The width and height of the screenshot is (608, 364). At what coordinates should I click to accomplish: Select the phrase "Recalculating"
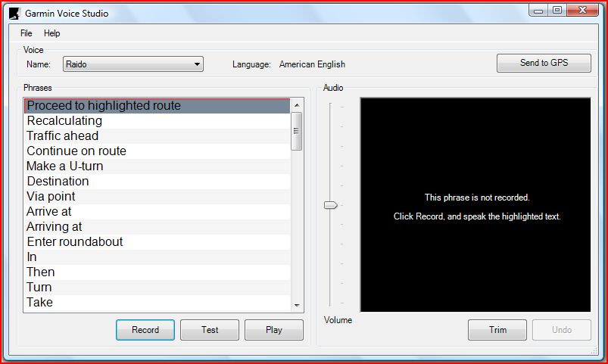157,121
